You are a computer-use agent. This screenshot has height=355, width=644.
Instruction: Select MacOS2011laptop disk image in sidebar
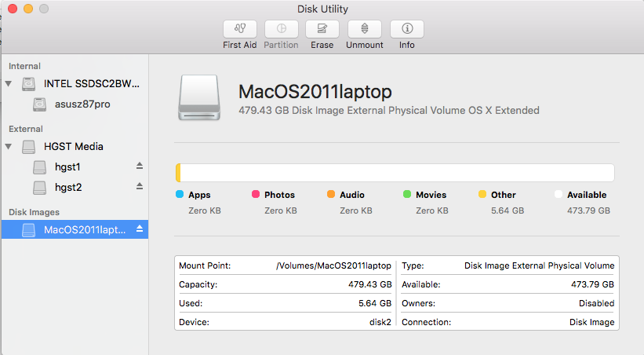coord(75,229)
